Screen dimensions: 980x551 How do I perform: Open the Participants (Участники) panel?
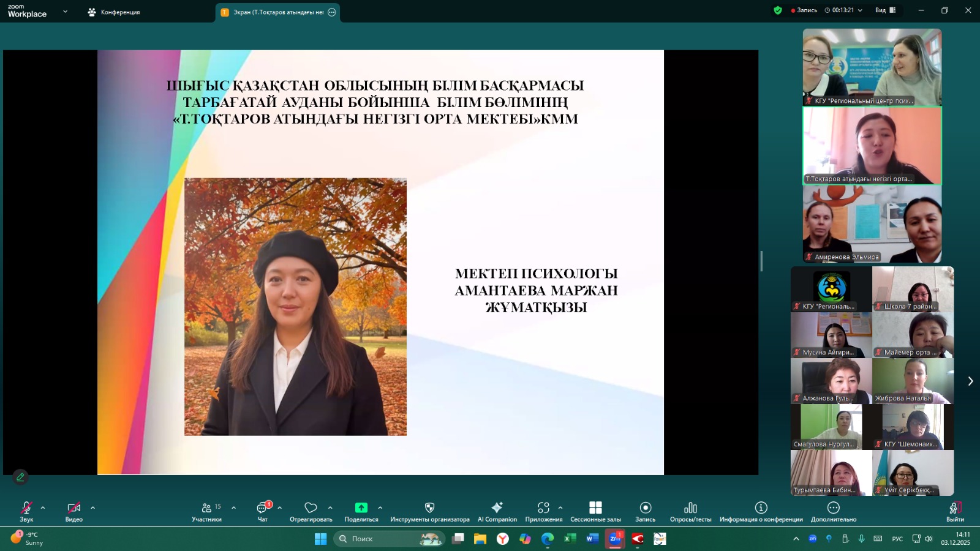(x=206, y=511)
